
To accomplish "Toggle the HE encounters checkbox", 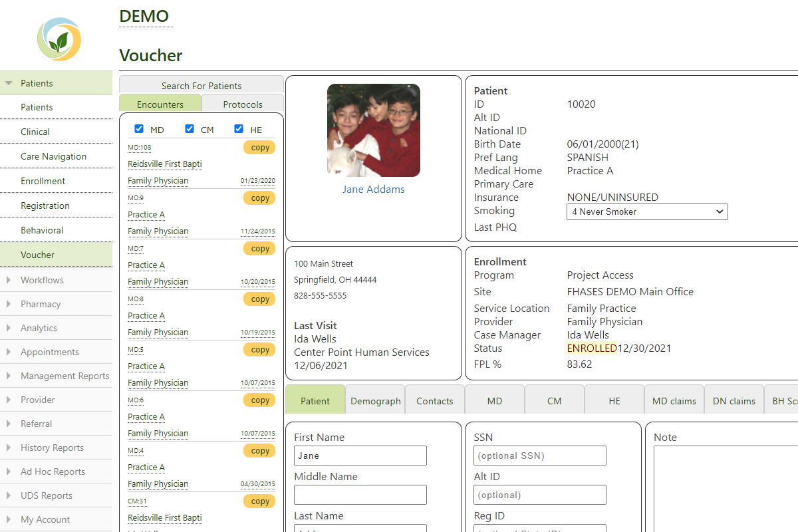I will tap(239, 129).
